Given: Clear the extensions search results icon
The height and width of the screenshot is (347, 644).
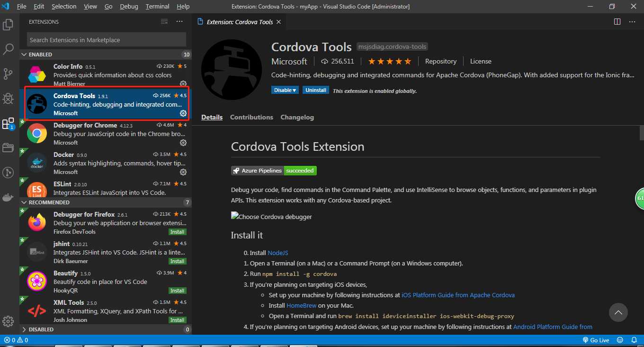Looking at the screenshot, I should [x=164, y=22].
